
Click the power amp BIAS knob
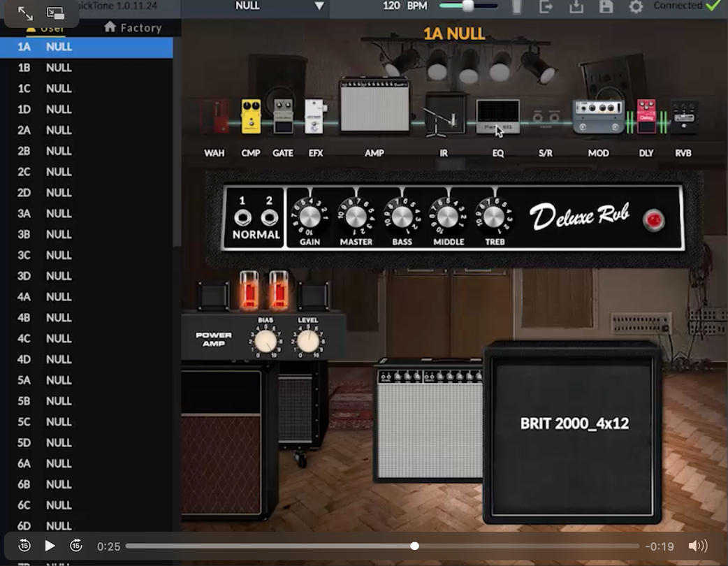click(x=265, y=342)
